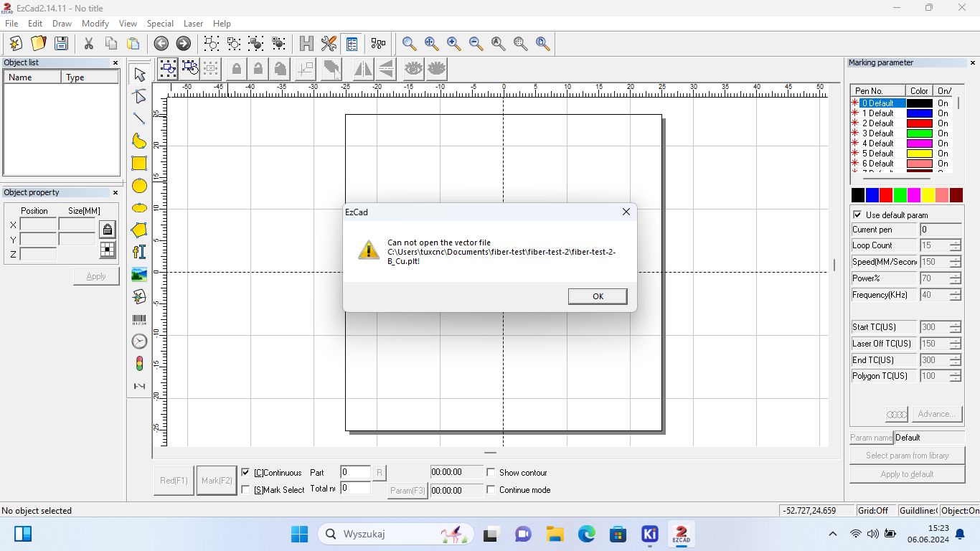980x551 pixels.
Task: Click OK in the EzCad error dialog
Action: click(x=598, y=296)
